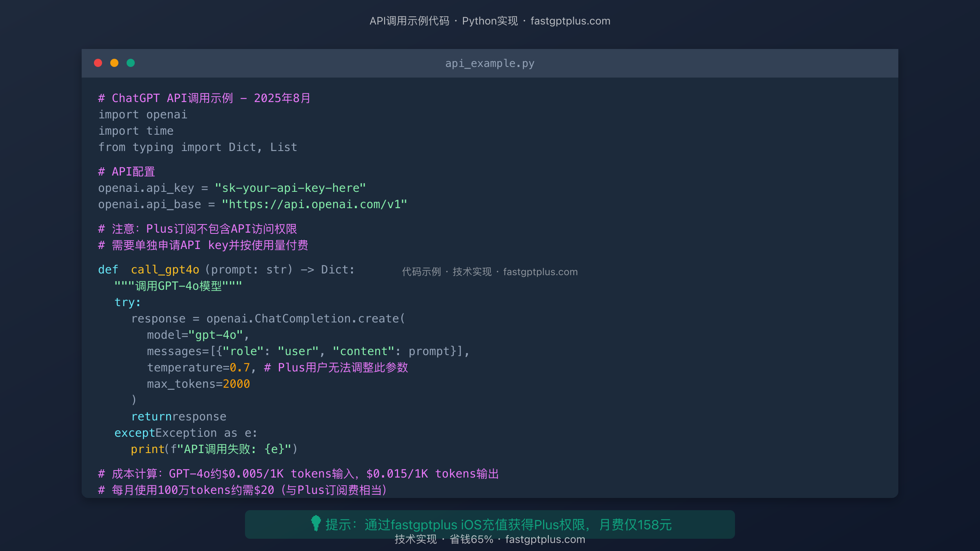This screenshot has height=551, width=980.
Task: Click the footer text '技术实现 · 省钱65% · fastgptplus.com'
Action: click(x=490, y=540)
